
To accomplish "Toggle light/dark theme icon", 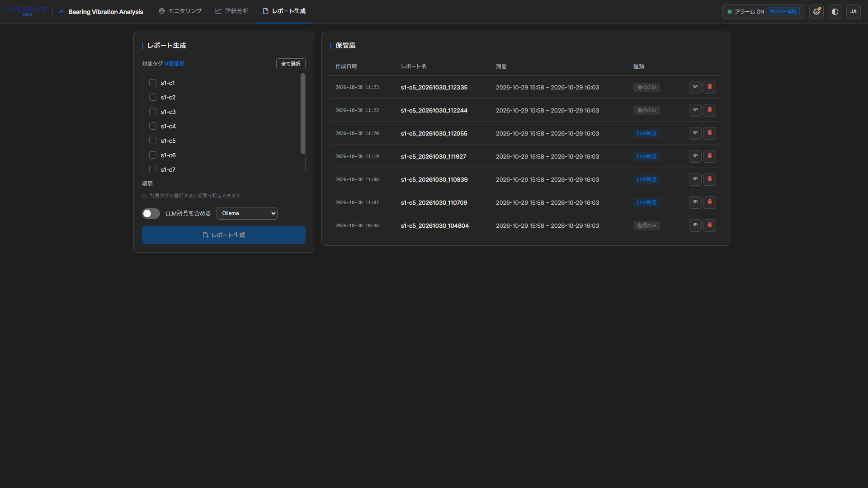I will pos(835,12).
